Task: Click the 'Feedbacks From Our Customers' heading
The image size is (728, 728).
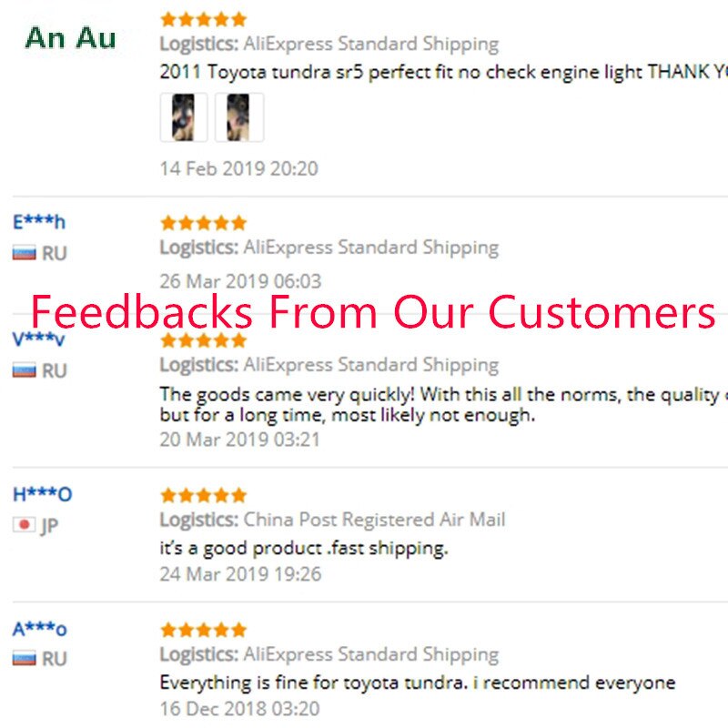Action: coord(373,312)
